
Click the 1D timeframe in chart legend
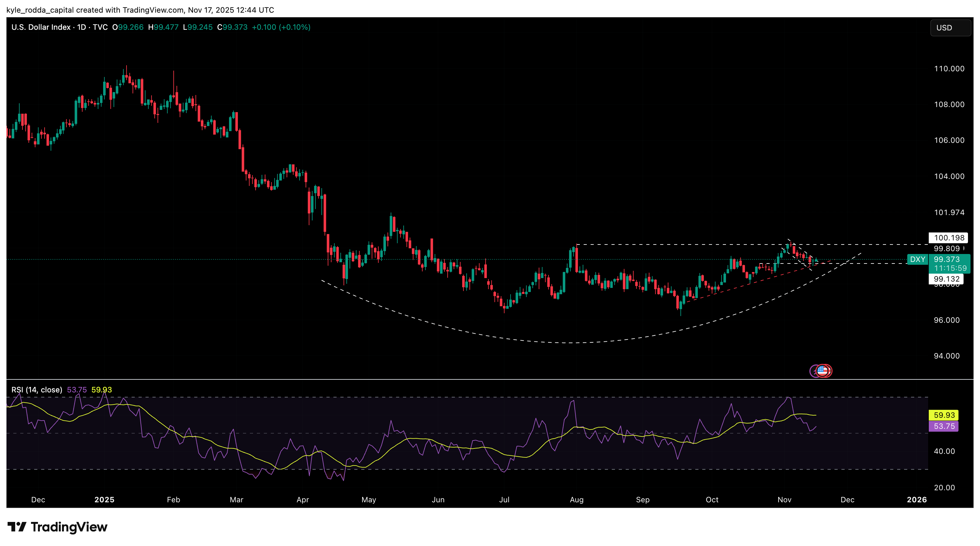[x=81, y=27]
